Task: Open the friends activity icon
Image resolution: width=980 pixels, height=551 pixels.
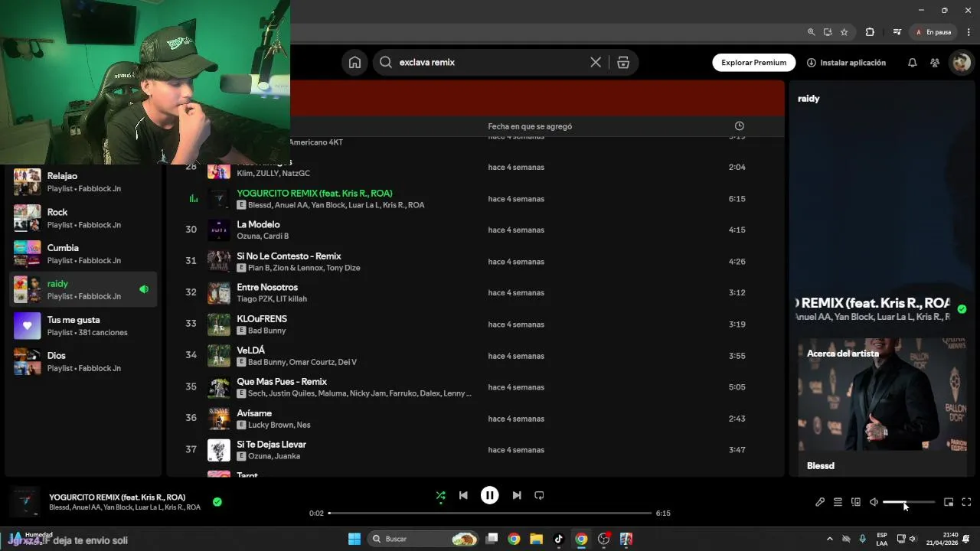Action: [x=935, y=63]
